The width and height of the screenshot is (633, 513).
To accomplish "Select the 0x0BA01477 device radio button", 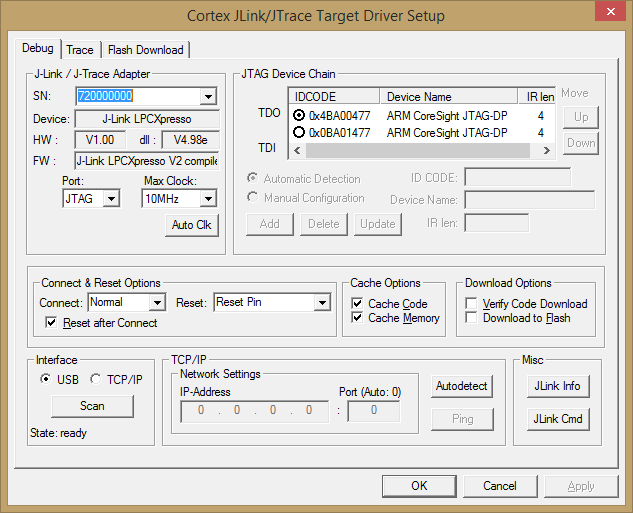I will click(298, 132).
